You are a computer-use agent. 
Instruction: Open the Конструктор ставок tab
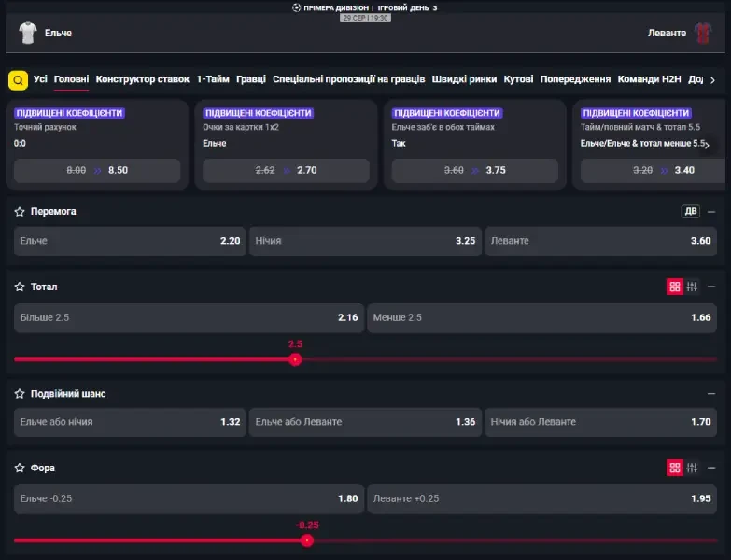click(x=142, y=80)
